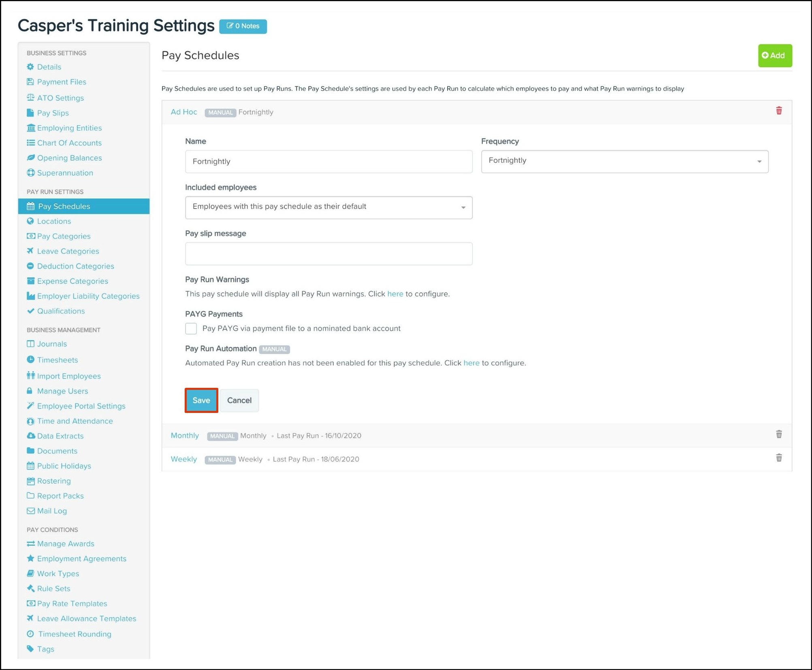Click the Tags icon in sidebar

30,649
